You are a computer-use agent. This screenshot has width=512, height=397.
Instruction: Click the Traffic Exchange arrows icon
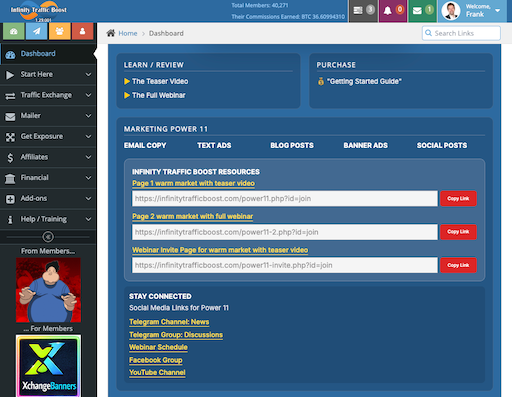click(x=10, y=96)
